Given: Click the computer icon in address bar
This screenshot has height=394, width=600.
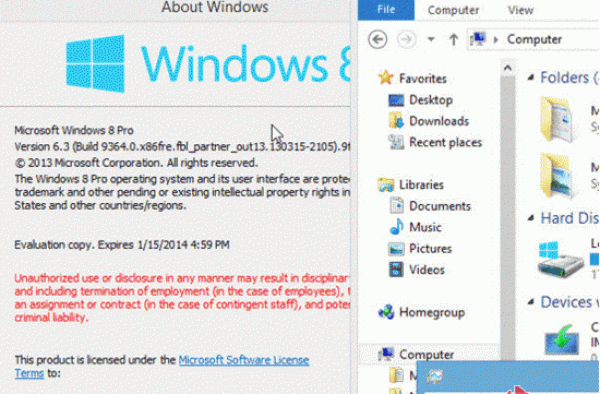Looking at the screenshot, I should click(x=478, y=39).
